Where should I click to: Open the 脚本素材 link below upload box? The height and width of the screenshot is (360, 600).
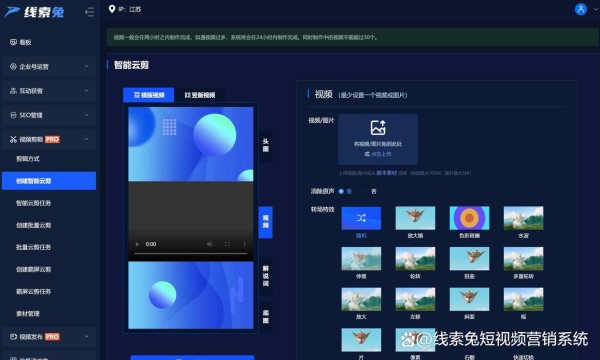click(386, 173)
